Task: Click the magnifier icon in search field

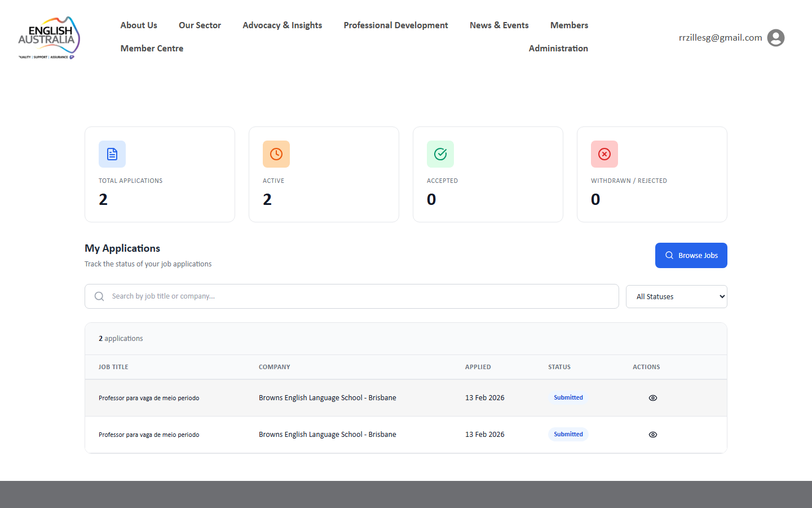Action: coord(99,296)
